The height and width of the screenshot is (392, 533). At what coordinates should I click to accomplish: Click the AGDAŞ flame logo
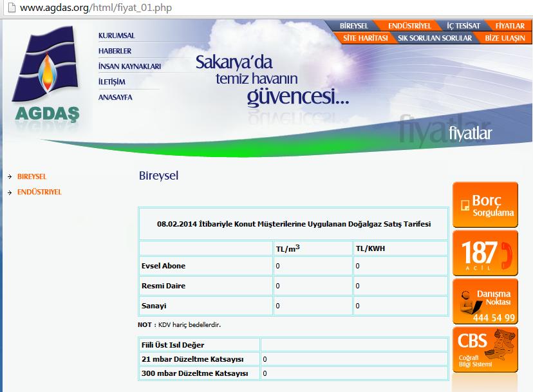click(x=46, y=74)
